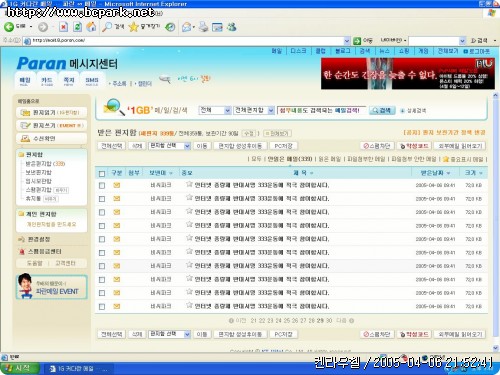Open the IE Search magnifier toolbar icon
This screenshot has width=500, height=375.
[107, 27]
